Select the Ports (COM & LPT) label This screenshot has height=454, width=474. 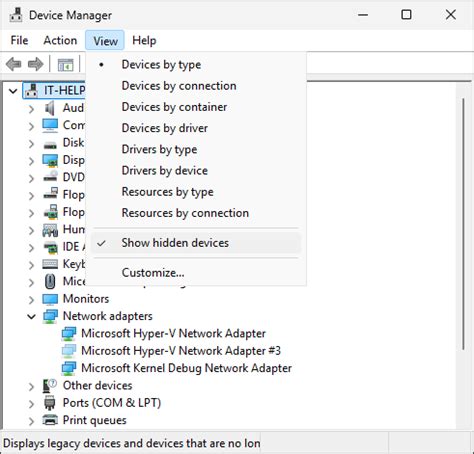[112, 403]
